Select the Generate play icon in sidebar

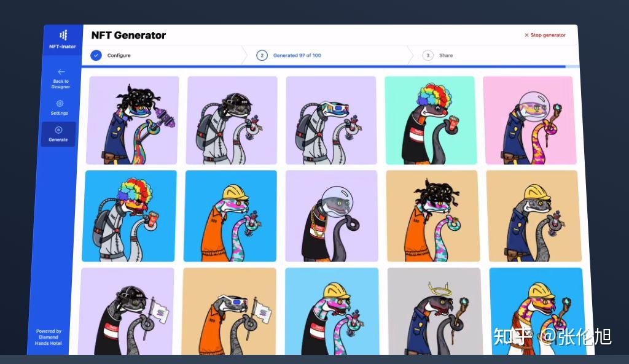58,130
